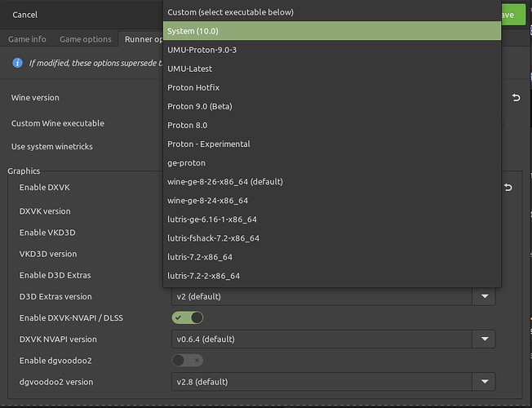
Task: Pick lutris-ge-6.16-1-x86_64 version
Action: point(332,220)
